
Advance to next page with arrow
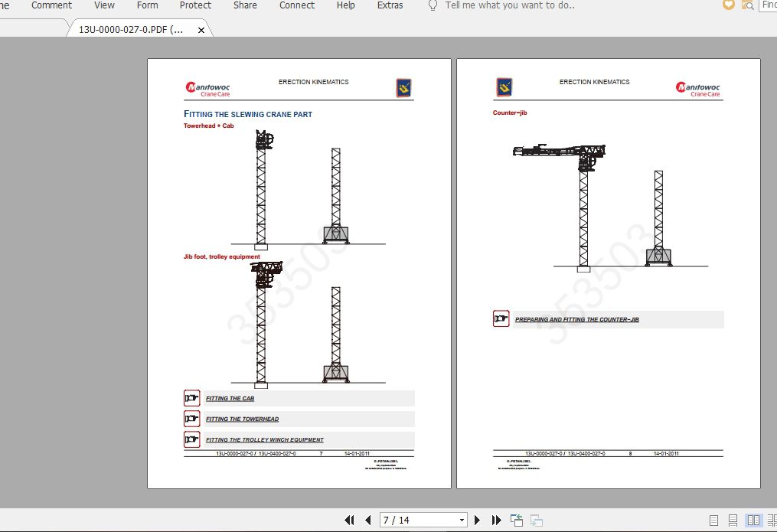click(477, 520)
